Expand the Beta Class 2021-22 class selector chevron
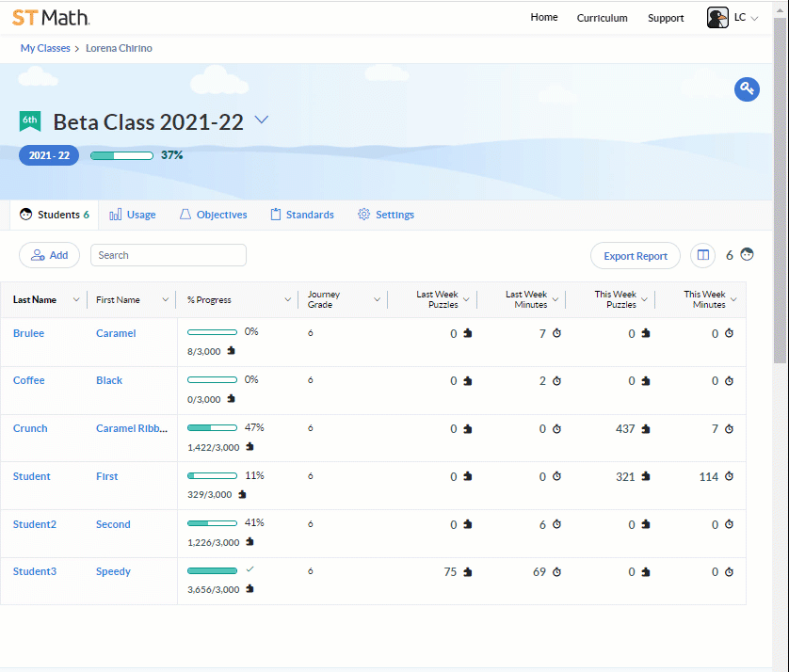 261,120
